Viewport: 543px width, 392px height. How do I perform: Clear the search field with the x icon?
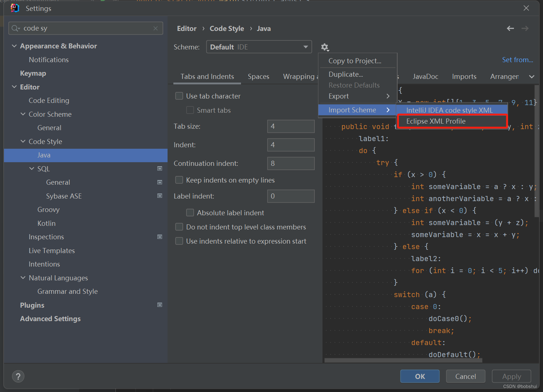(156, 28)
